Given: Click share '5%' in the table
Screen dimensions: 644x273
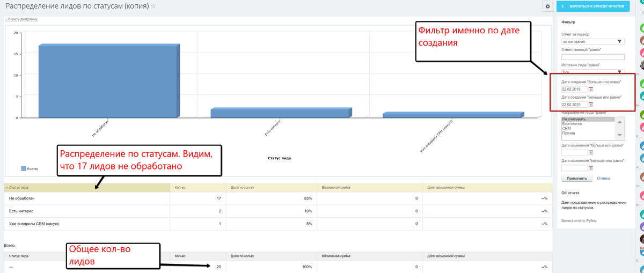Looking at the screenshot, I should [309, 224].
